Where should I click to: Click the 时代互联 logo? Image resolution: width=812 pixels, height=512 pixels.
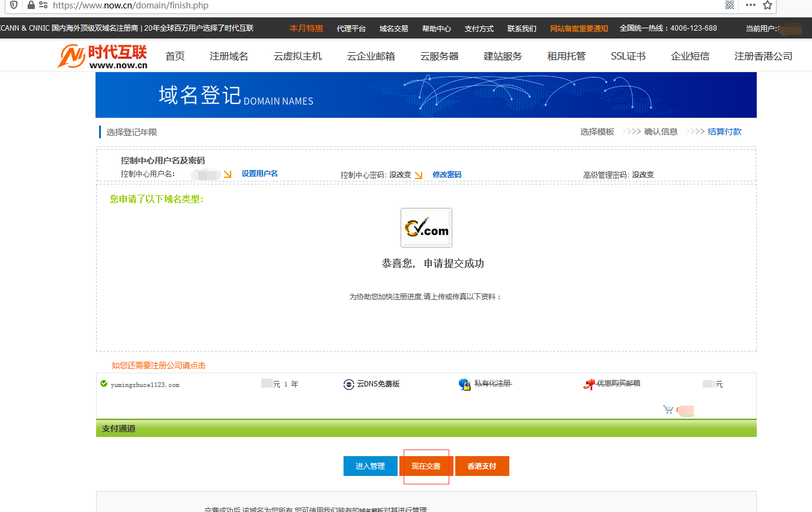pos(103,56)
